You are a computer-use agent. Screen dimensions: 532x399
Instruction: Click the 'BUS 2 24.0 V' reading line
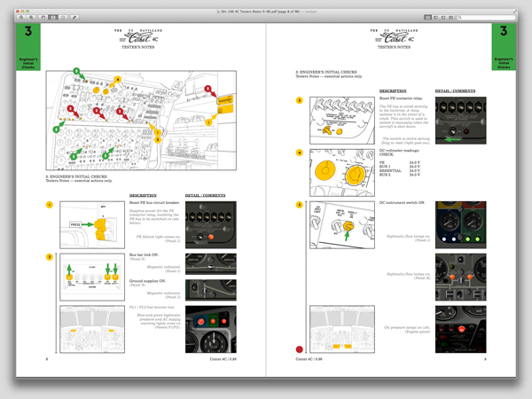pos(400,175)
